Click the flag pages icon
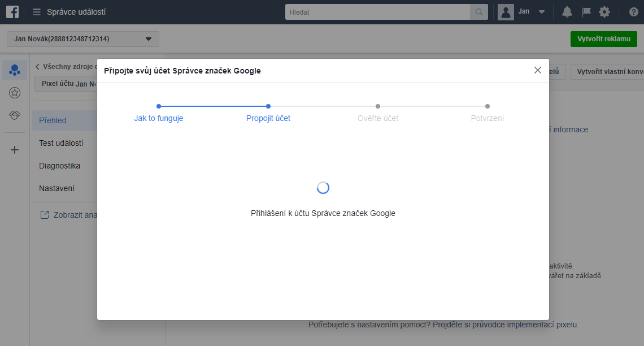Image resolution: width=644 pixels, height=346 pixels. tap(586, 12)
